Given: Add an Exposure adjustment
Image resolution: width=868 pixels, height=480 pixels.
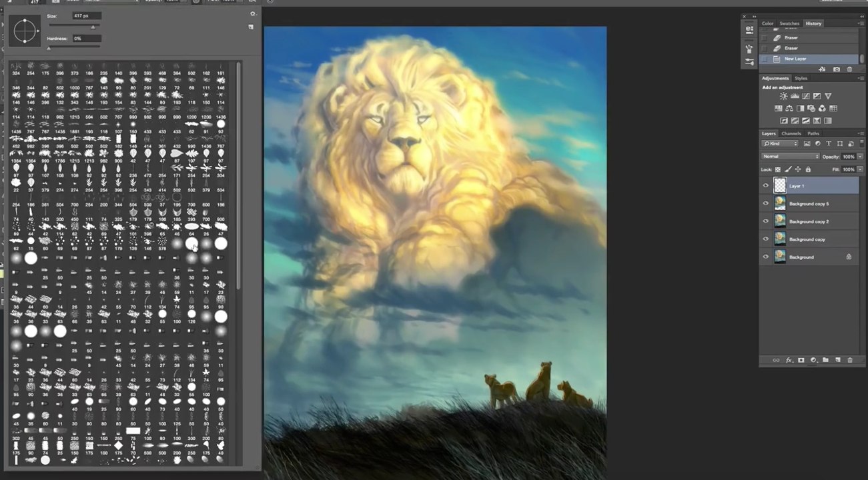Looking at the screenshot, I should pos(817,97).
